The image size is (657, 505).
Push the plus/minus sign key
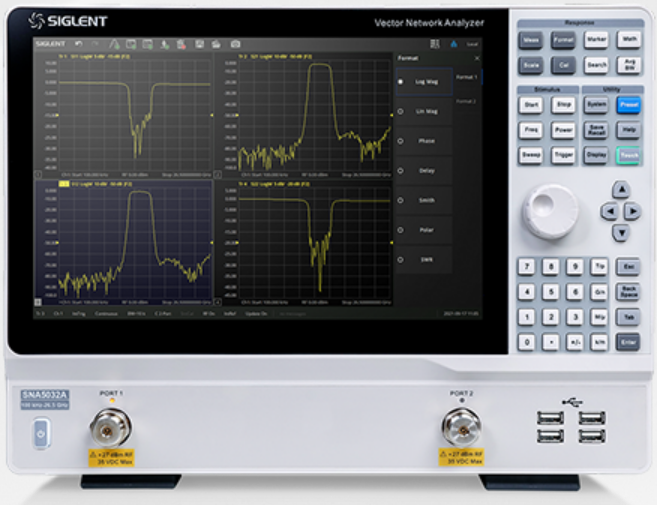point(575,342)
